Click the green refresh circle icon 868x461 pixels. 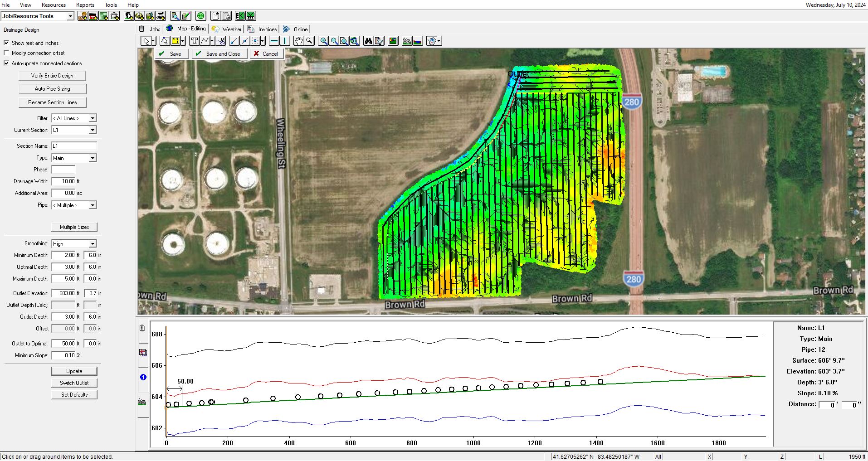(x=201, y=16)
